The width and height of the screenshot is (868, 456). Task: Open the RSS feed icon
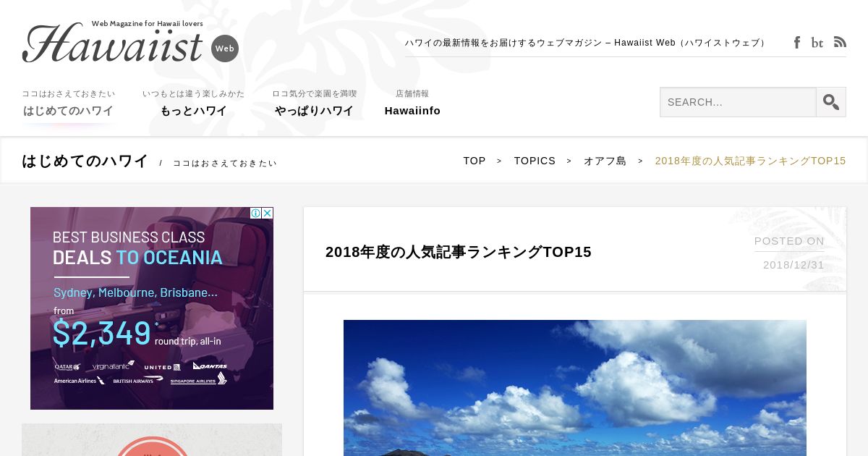(x=840, y=42)
